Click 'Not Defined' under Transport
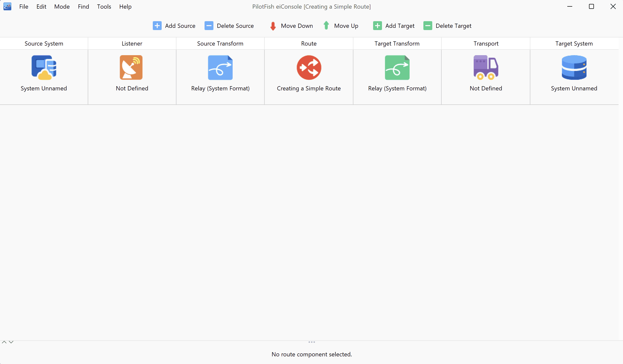The image size is (623, 364). [486, 88]
